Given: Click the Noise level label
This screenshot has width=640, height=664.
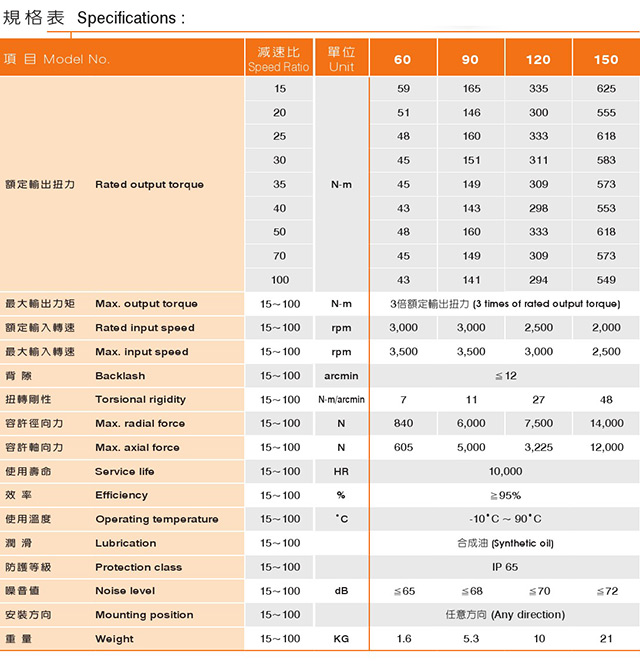Looking at the screenshot, I should [x=125, y=591].
